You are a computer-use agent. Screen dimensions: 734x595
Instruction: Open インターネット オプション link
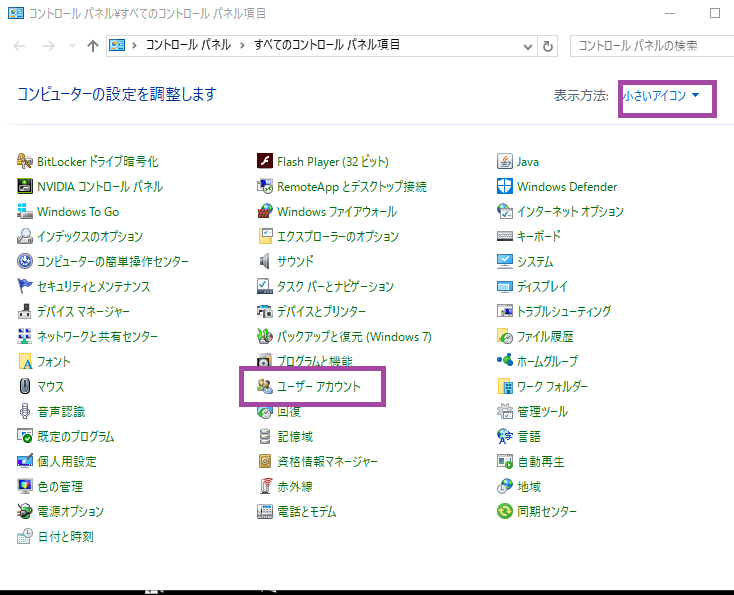point(570,212)
